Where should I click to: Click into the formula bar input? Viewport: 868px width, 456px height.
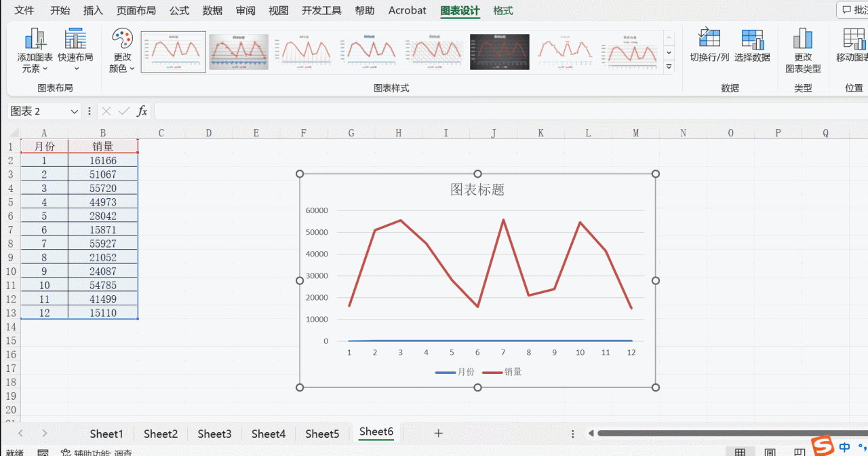click(x=510, y=111)
